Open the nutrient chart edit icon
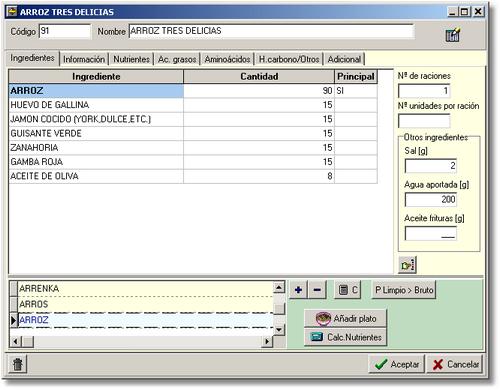This screenshot has height=390, width=500. click(x=452, y=34)
